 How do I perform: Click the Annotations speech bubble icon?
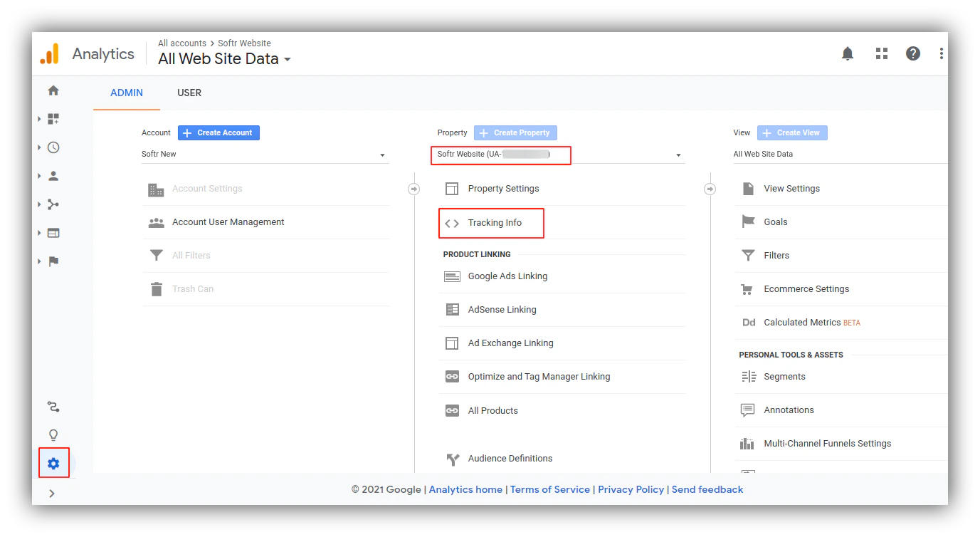pos(747,410)
